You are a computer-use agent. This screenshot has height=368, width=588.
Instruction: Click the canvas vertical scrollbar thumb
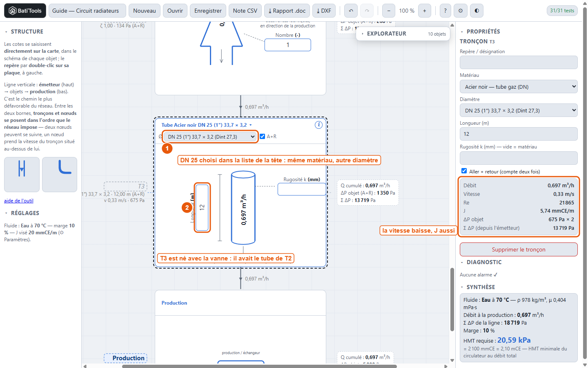(452, 299)
